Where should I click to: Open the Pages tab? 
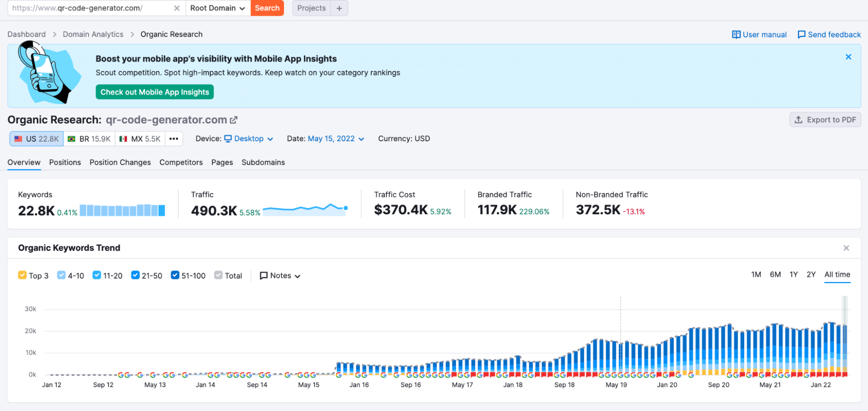[x=222, y=162]
